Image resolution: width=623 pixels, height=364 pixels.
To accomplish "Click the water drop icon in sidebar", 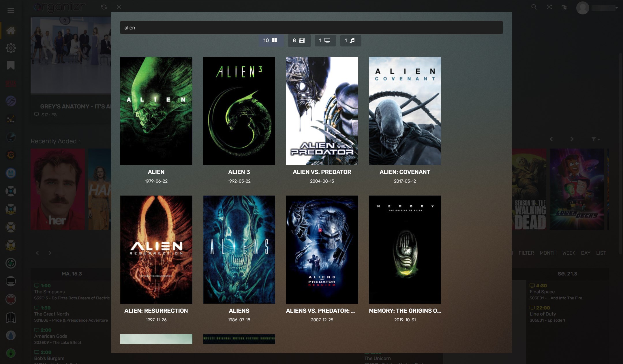I will click(11, 335).
